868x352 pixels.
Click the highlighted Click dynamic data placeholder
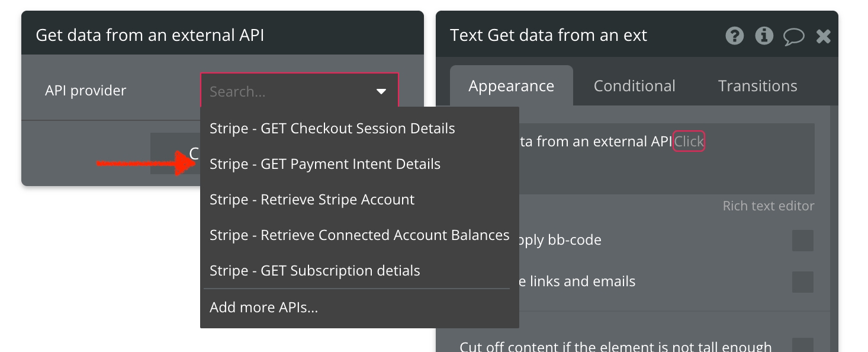click(689, 142)
